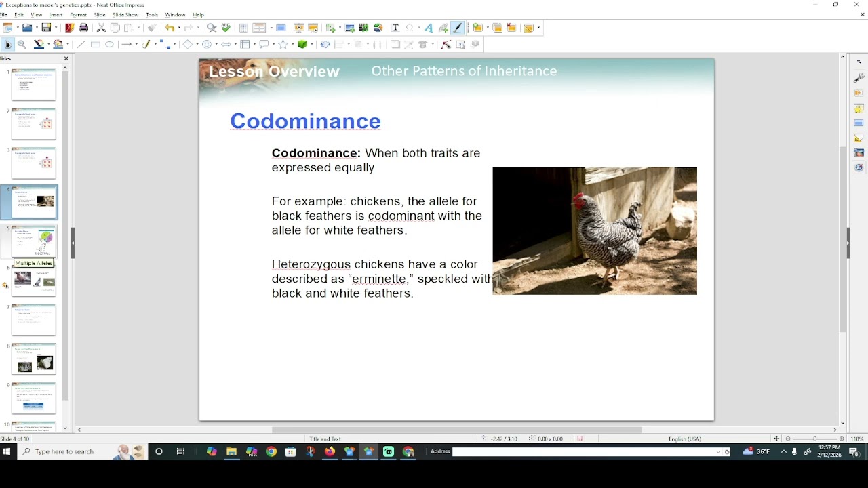Screen dimensions: 868x488
Task: Click the fit slide to window icon
Action: click(776, 439)
